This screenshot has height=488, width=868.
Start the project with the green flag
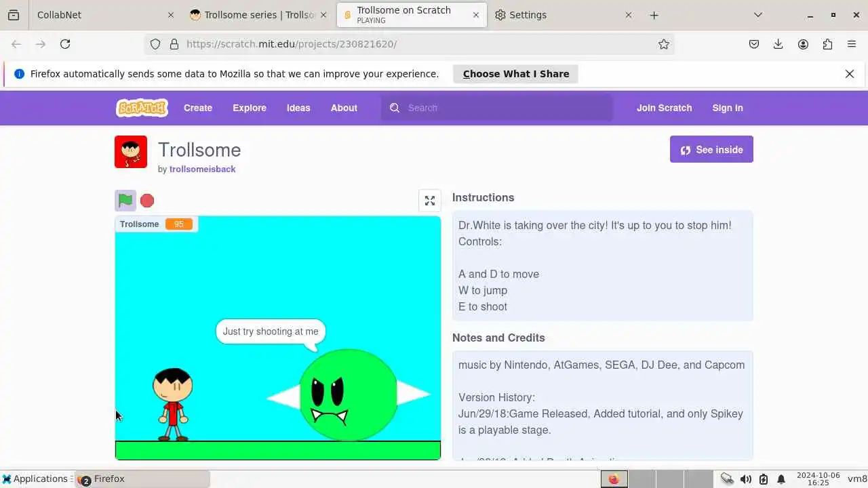[x=125, y=201]
